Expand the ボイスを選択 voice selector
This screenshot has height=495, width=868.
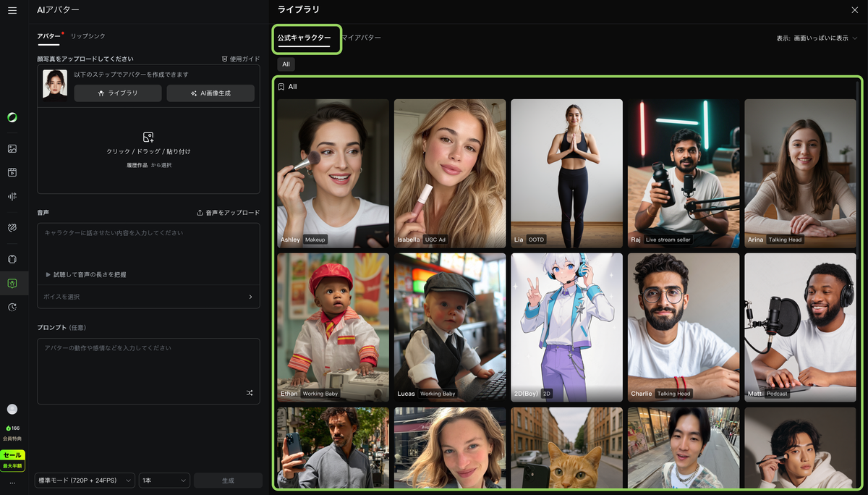(148, 297)
